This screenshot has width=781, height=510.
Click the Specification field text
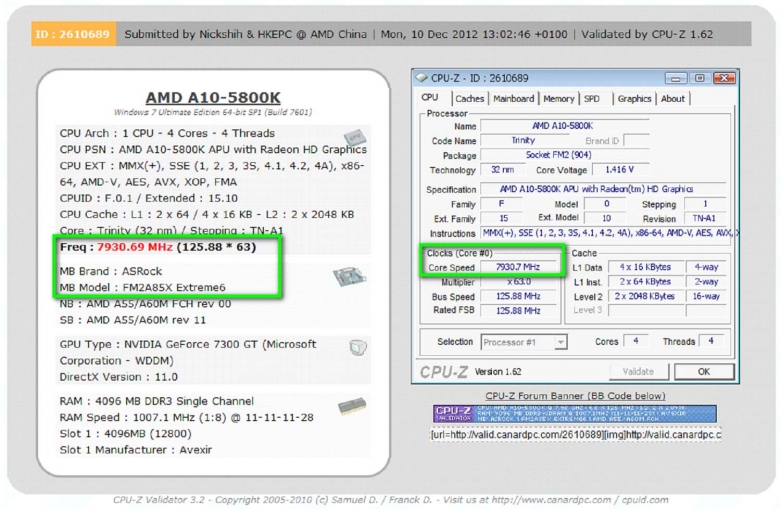[x=603, y=189]
